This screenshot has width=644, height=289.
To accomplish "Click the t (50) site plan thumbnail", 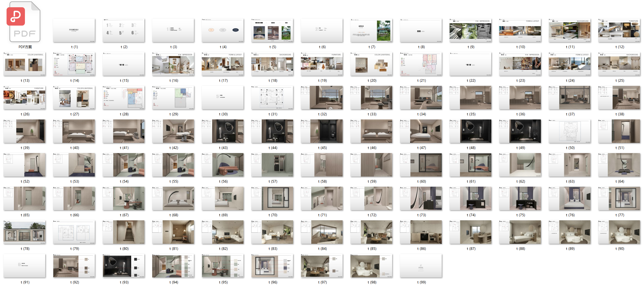I will [570, 131].
